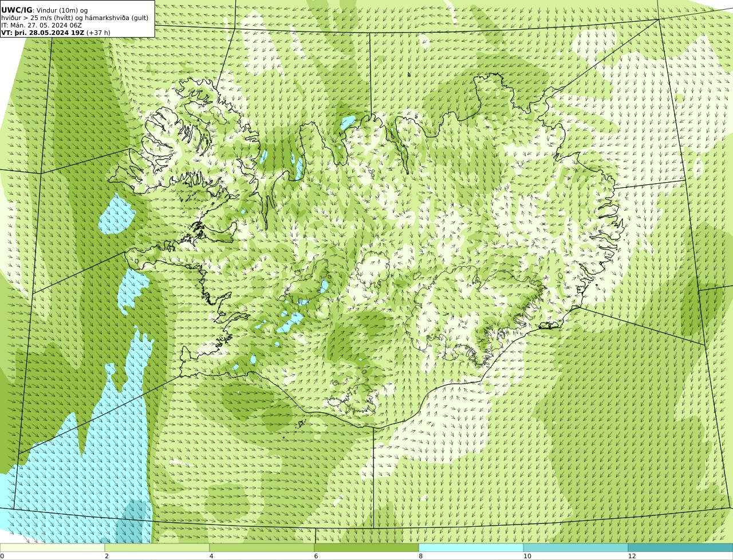Click the "8" label under the color bar
Viewport: 733px width, 560px height.
(421, 556)
